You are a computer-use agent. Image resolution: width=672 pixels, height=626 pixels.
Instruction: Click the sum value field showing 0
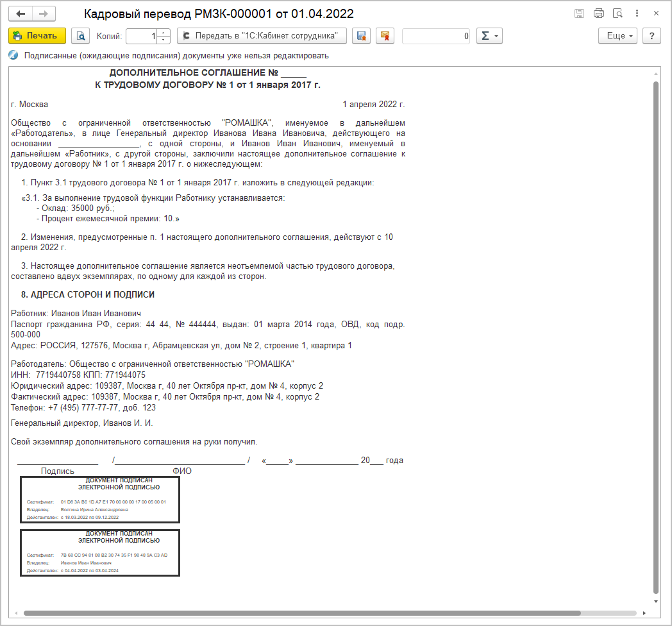click(x=436, y=36)
